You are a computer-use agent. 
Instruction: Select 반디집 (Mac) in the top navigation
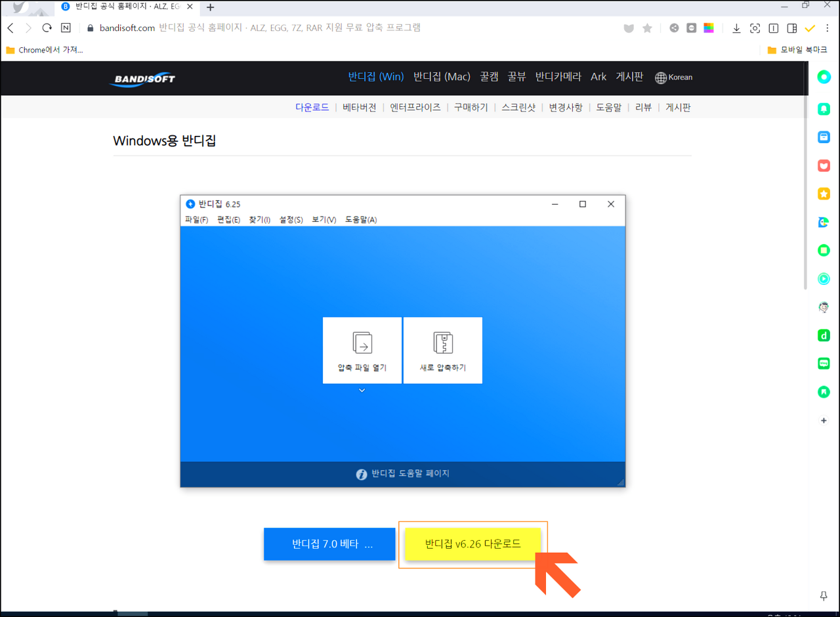coord(442,77)
